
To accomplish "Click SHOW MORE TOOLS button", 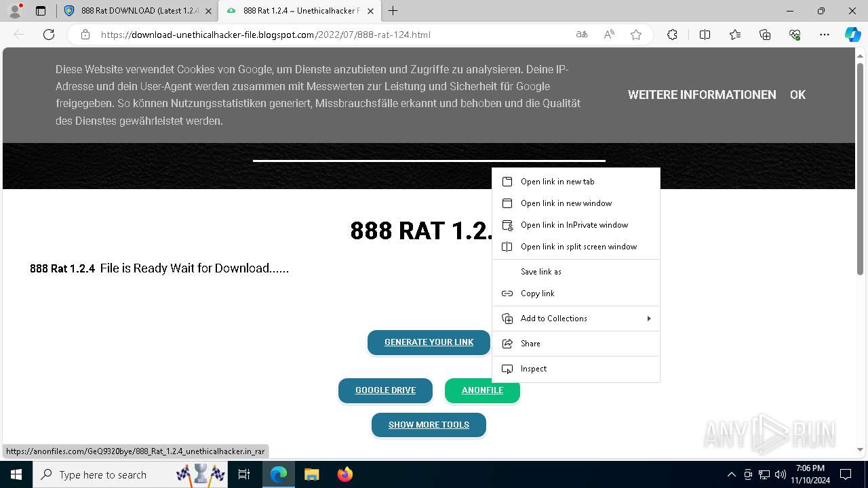I will tap(429, 425).
